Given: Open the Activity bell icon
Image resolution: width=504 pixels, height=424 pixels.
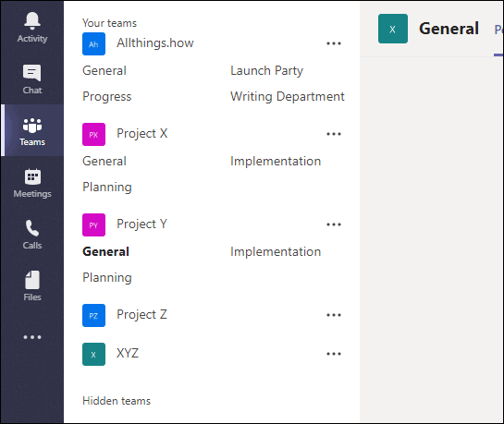Looking at the screenshot, I should click(32, 21).
